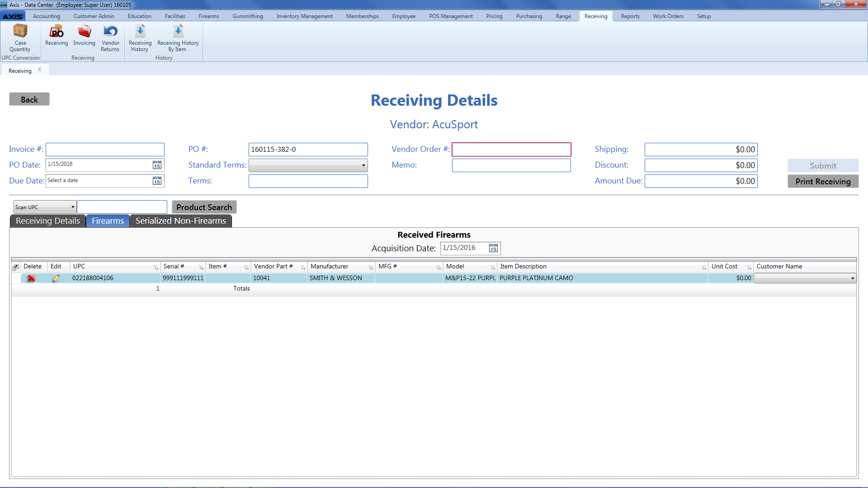The height and width of the screenshot is (488, 868).
Task: Edit the firearm row with pencil icon
Action: tap(56, 278)
